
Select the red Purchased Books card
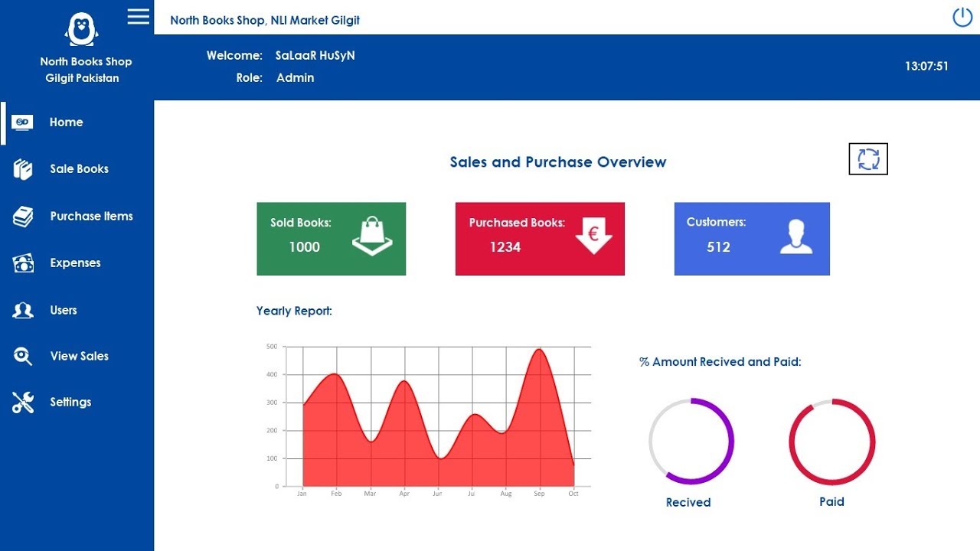tap(540, 239)
